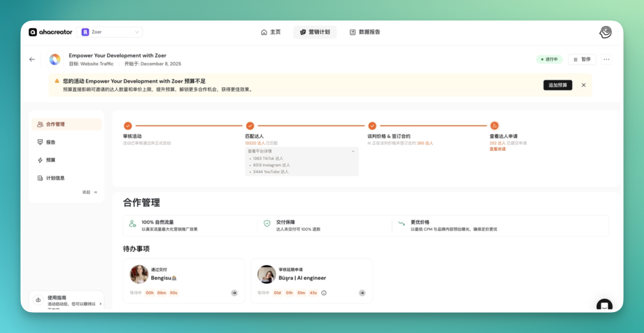
Task: Go to the 主页 home tab
Action: [271, 32]
